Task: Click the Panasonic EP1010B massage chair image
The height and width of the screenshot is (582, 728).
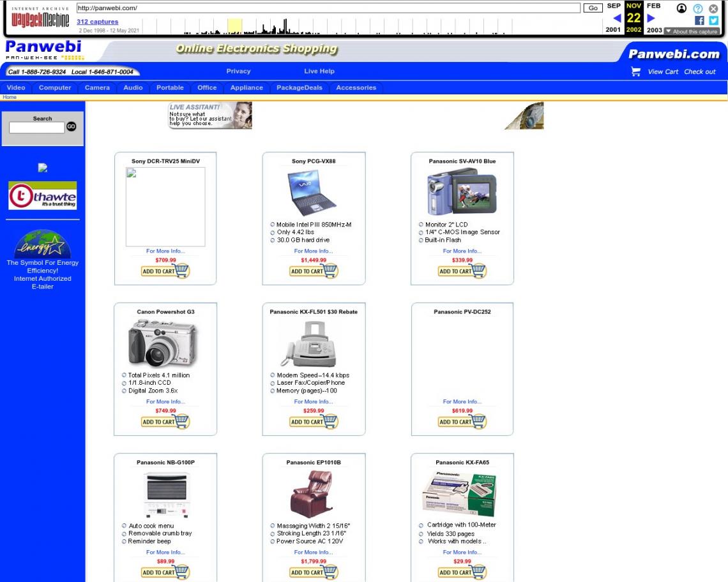Action: [312, 494]
